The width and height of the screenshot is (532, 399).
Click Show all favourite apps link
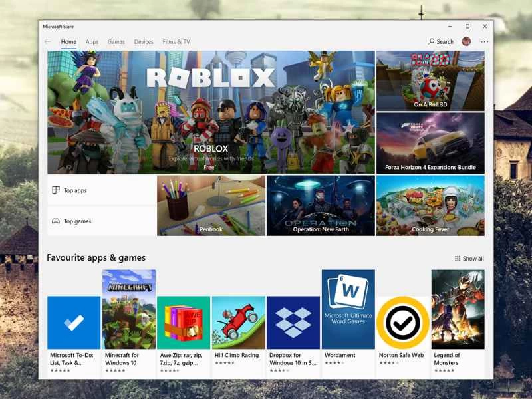coord(469,259)
